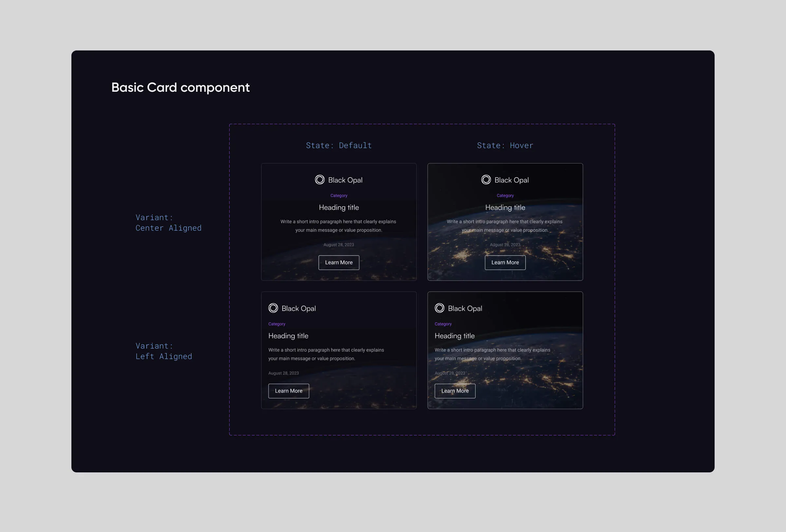Image resolution: width=786 pixels, height=532 pixels.
Task: Select Heading title in center-aligned default card
Action: [339, 208]
